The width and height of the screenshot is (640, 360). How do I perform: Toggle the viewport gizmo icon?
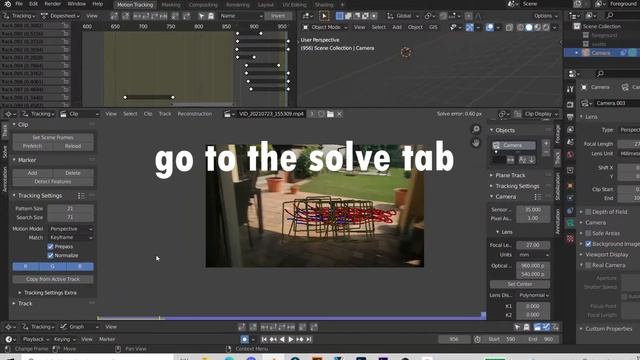point(470,27)
